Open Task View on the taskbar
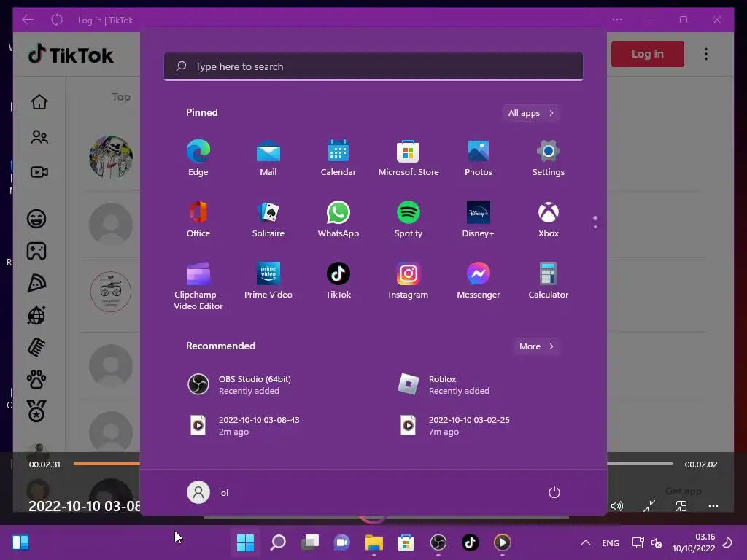Viewport: 747px width, 560px height. pos(309,542)
